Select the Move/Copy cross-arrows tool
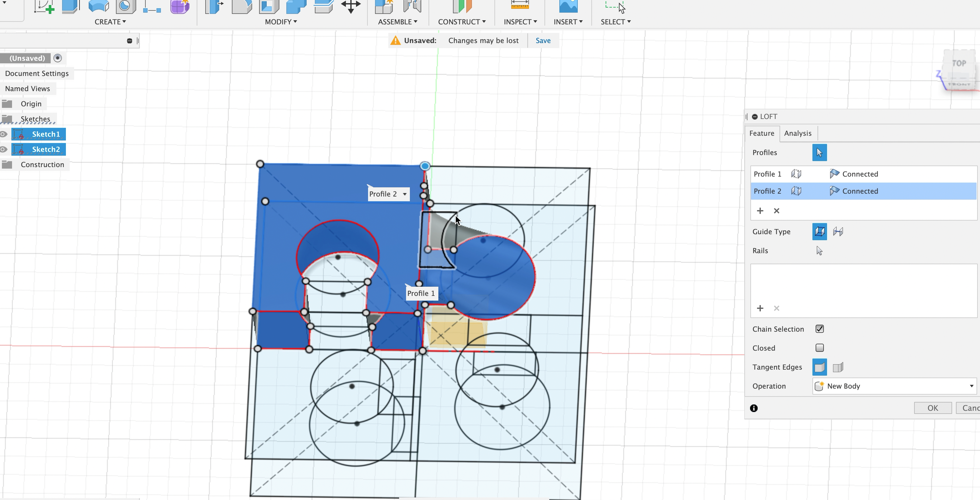Viewport: 980px width, 500px height. (x=350, y=6)
